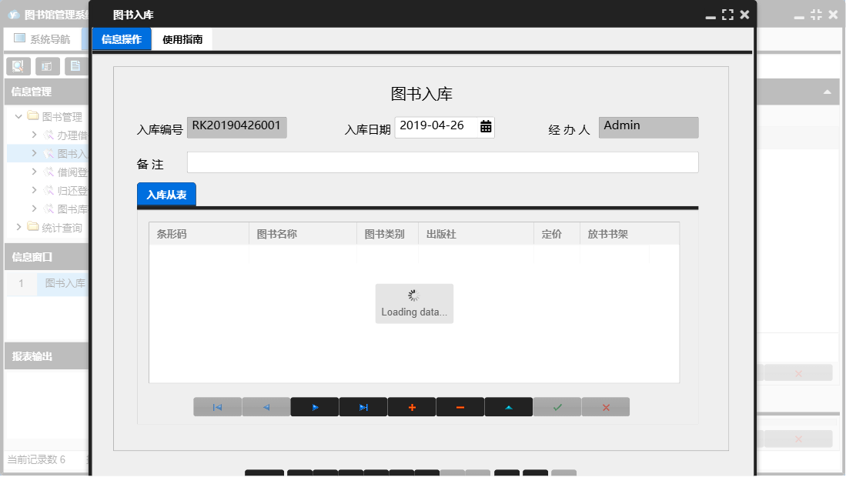Cancel edits using the red X icon
Image resolution: width=846 pixels, height=504 pixels.
[605, 406]
